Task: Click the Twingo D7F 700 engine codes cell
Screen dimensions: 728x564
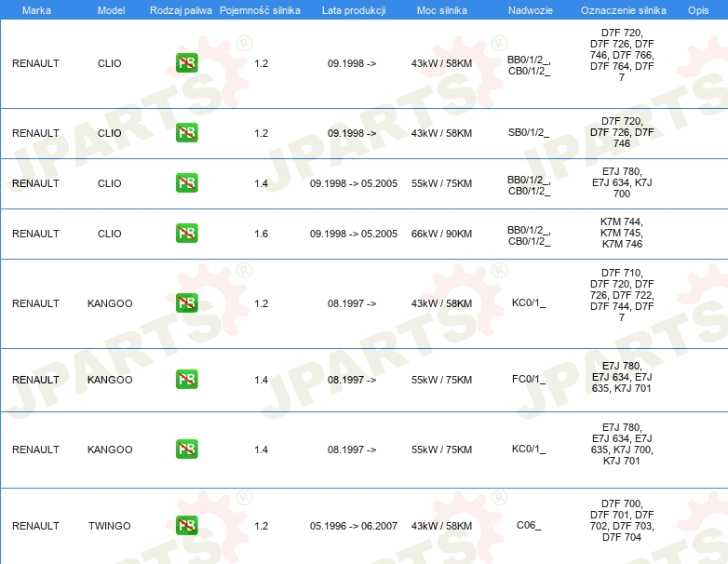Action: [x=622, y=520]
